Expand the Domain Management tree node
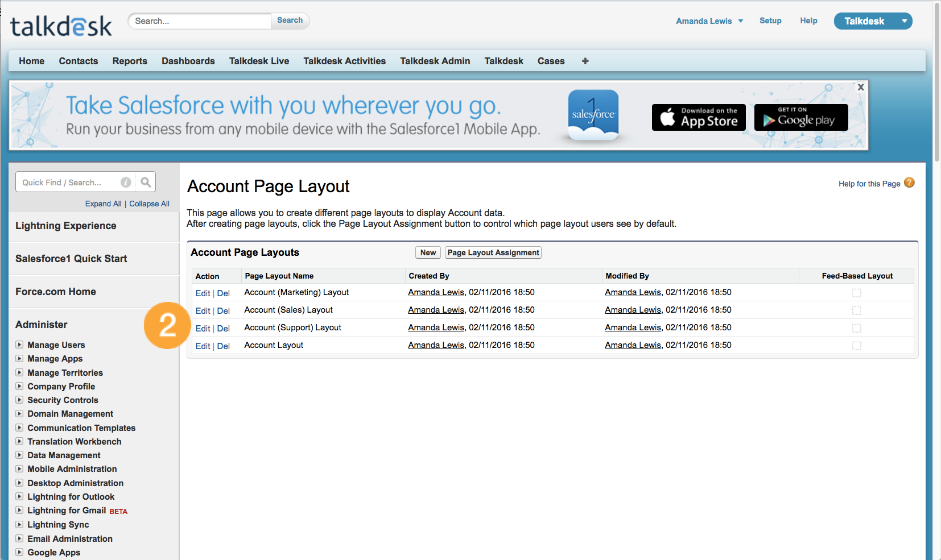This screenshot has width=941, height=560. [x=19, y=413]
